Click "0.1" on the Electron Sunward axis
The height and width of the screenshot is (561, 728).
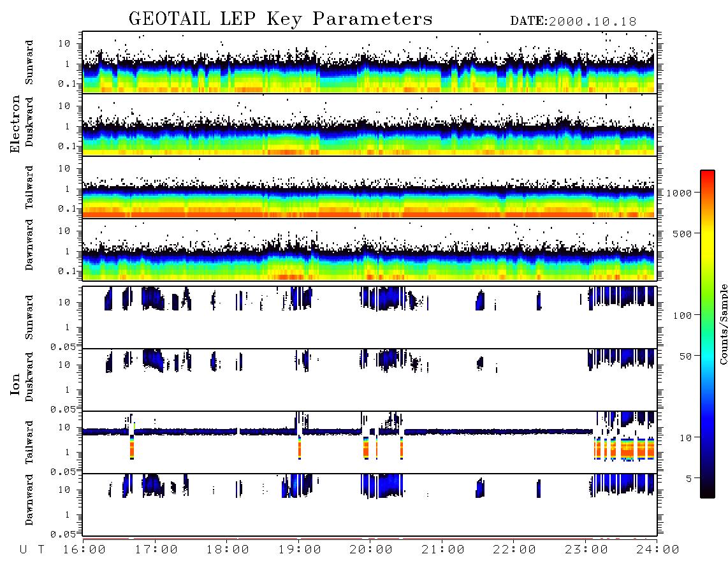tap(67, 84)
